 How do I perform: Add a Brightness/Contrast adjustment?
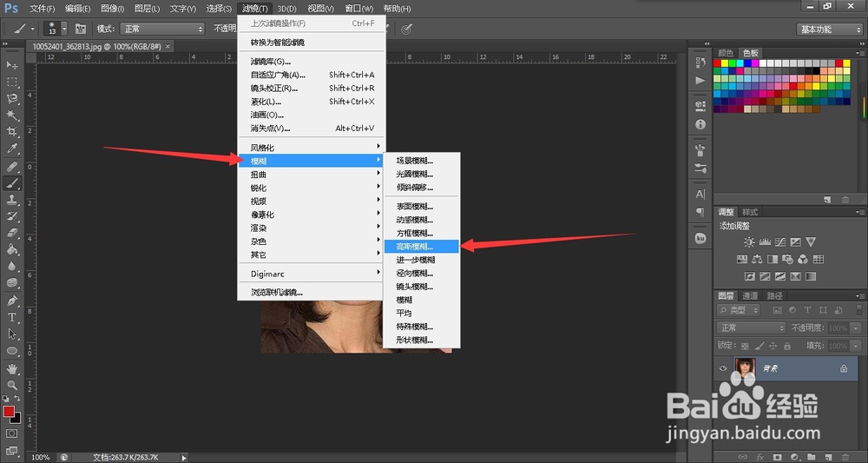pos(749,242)
